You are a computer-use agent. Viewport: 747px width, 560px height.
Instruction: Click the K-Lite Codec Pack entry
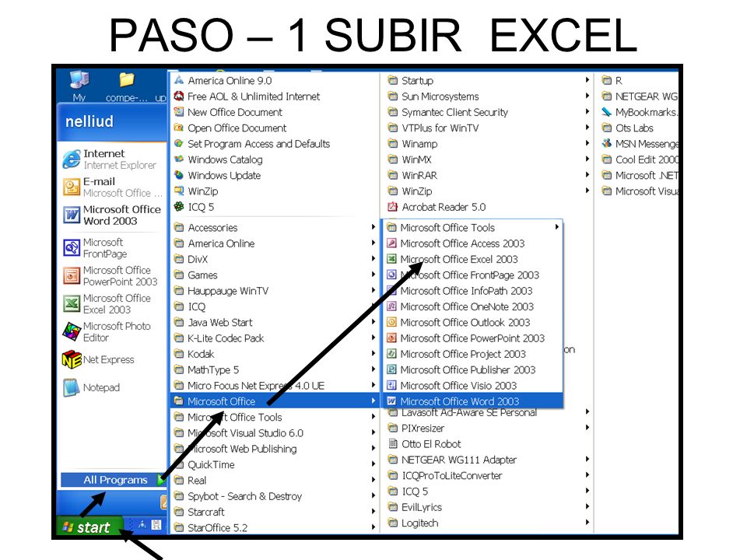pos(275,338)
